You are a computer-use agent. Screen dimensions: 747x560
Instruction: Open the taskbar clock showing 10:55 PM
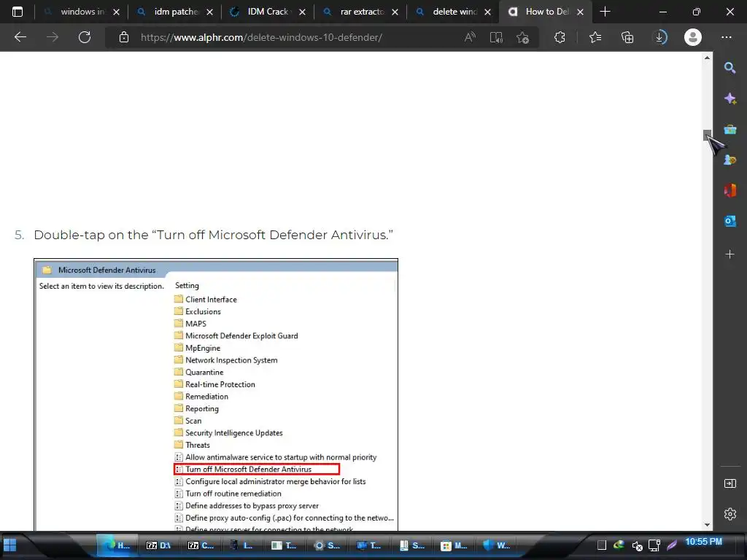pyautogui.click(x=704, y=542)
